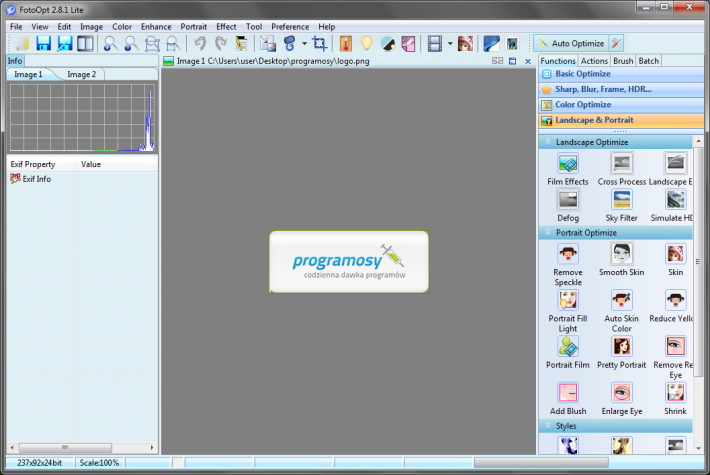Open the File menu
The width and height of the screenshot is (710, 475).
click(16, 27)
